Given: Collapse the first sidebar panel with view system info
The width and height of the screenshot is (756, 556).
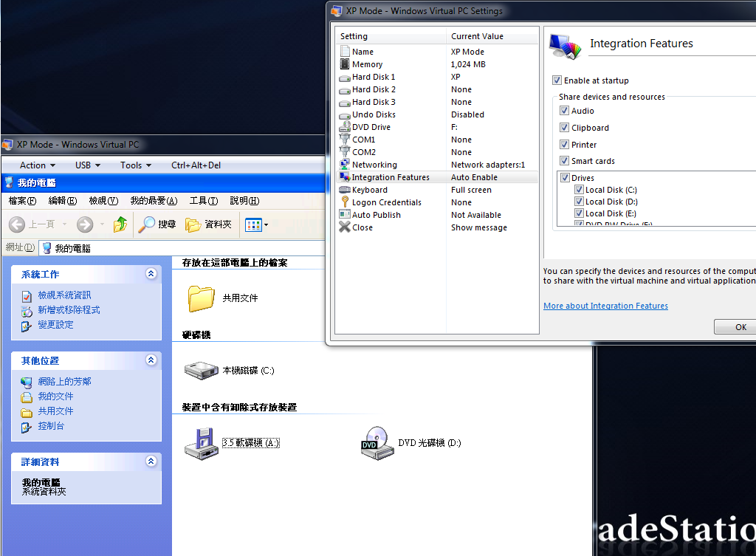Looking at the screenshot, I should pos(151,273).
